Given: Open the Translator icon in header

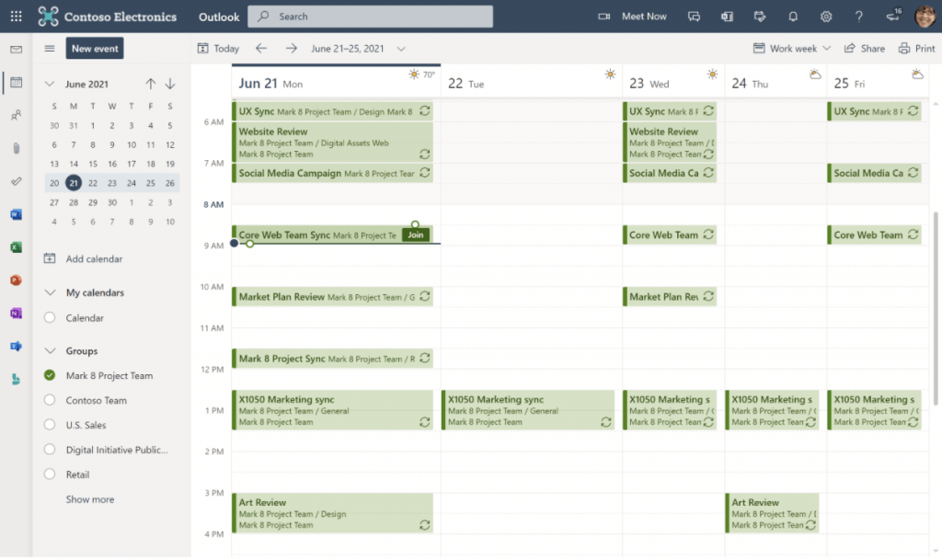Looking at the screenshot, I should (727, 17).
